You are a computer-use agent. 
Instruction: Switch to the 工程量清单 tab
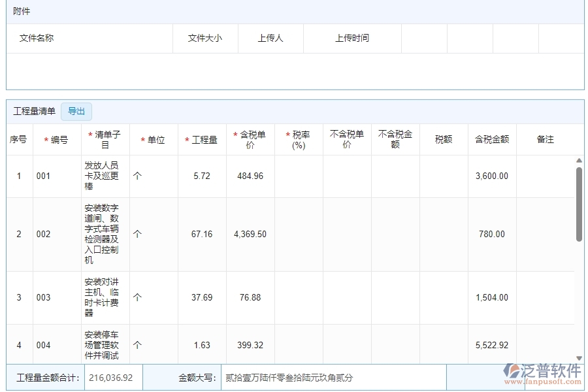tap(35, 111)
